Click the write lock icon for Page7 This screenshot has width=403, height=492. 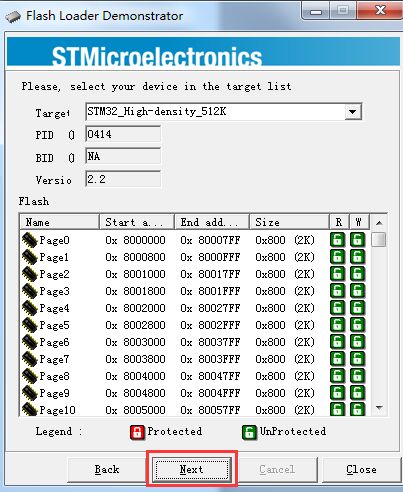tap(358, 359)
